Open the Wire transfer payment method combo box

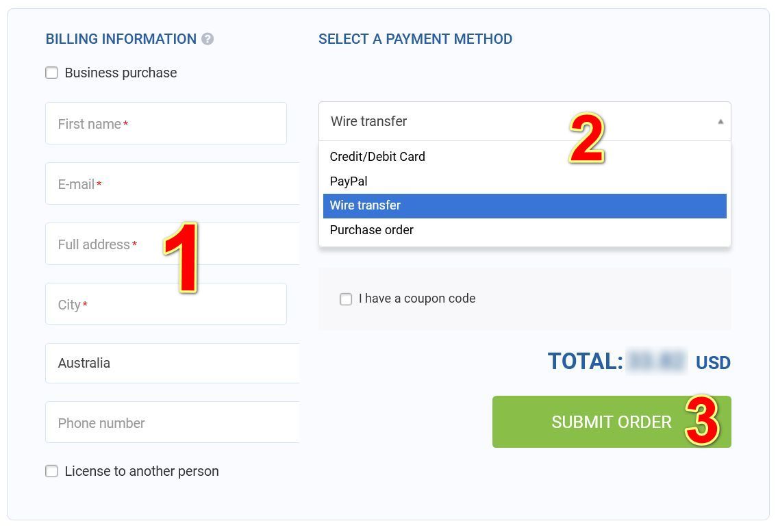pyautogui.click(x=525, y=122)
